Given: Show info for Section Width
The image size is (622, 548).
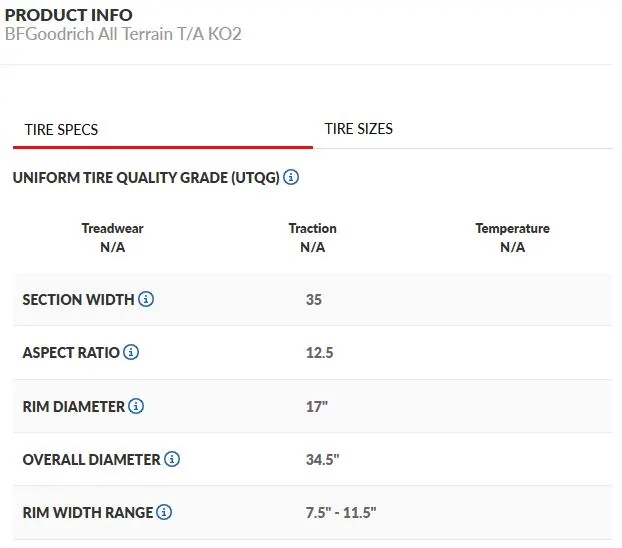Looking at the screenshot, I should pyautogui.click(x=146, y=299).
